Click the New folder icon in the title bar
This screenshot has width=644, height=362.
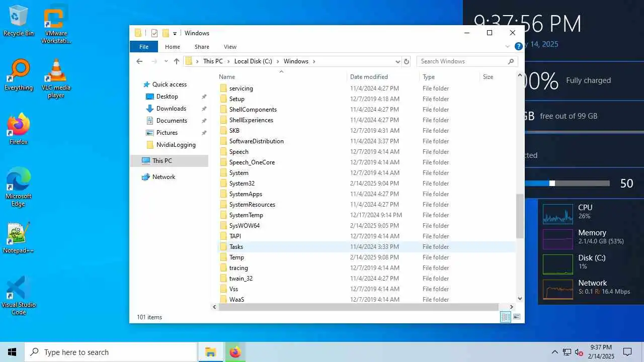(x=165, y=33)
